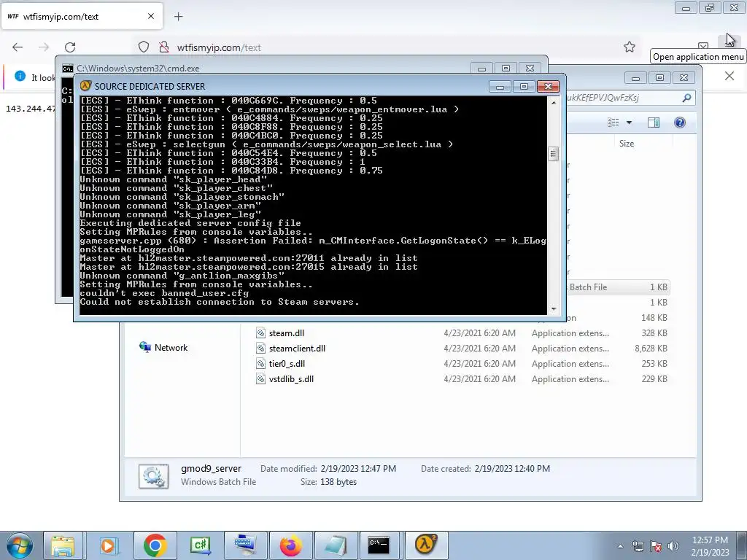Image resolution: width=747 pixels, height=560 pixels.
Task: Open volume speaker tray icon
Action: (x=673, y=546)
